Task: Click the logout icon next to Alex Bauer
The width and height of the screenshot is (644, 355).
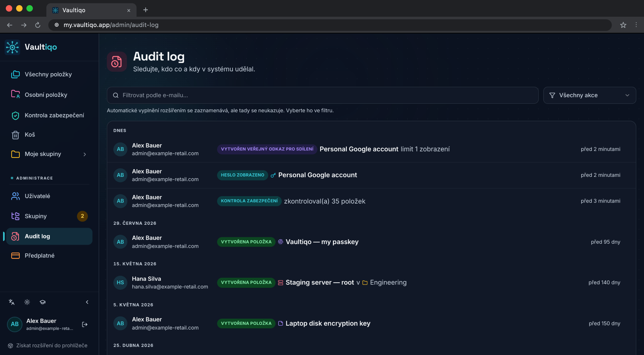Action: [85, 324]
